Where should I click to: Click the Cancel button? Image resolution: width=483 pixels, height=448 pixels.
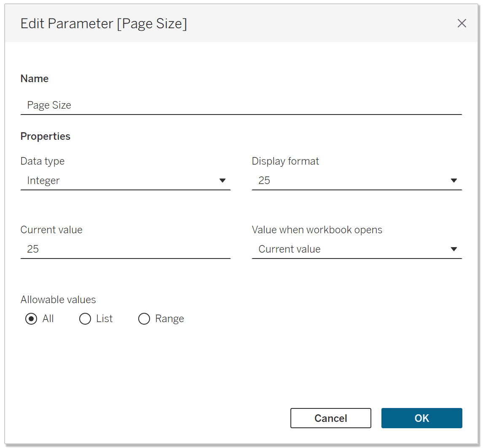(330, 418)
